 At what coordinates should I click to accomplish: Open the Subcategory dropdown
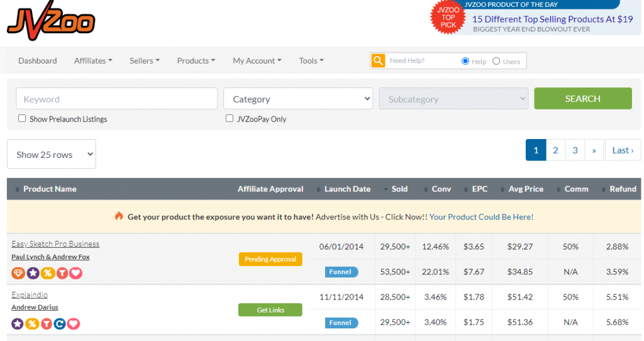tap(453, 99)
